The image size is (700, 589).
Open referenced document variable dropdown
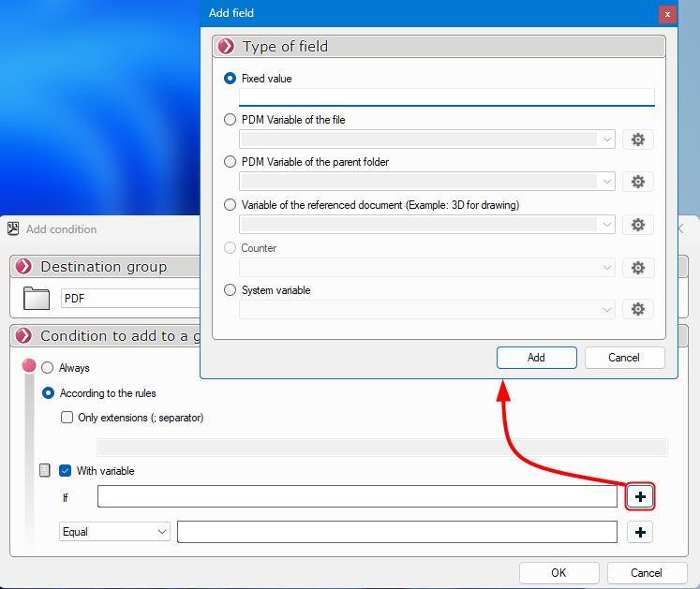[x=426, y=225]
